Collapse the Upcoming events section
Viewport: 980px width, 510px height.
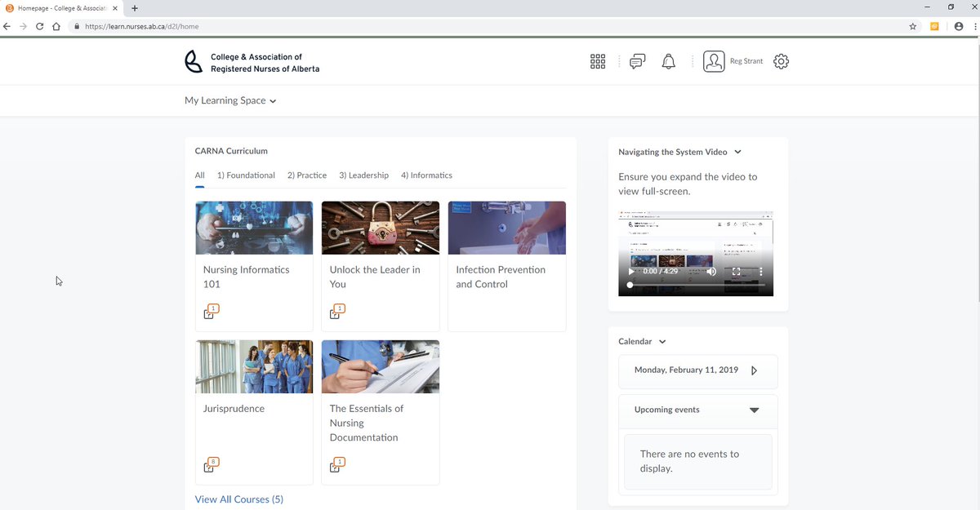point(754,410)
